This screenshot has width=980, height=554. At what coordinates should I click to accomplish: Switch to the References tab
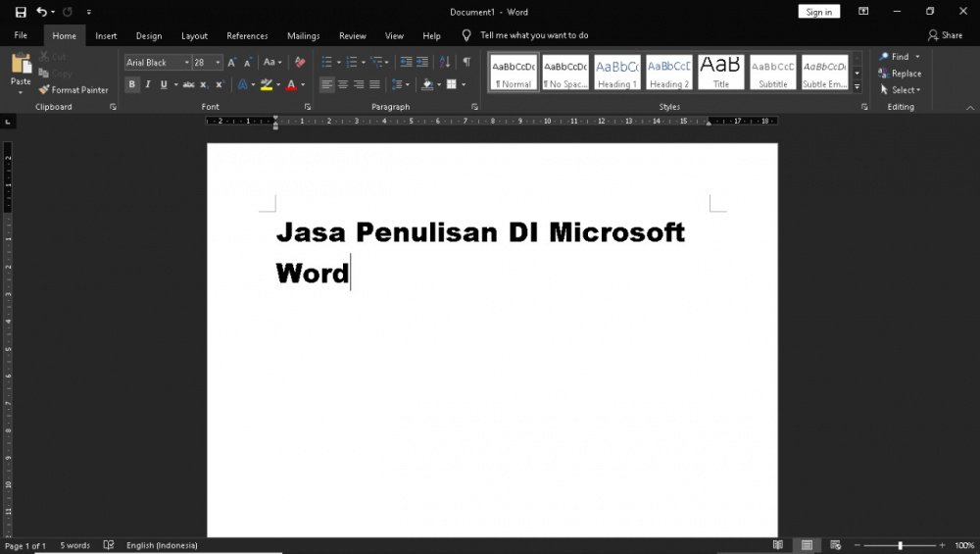248,35
